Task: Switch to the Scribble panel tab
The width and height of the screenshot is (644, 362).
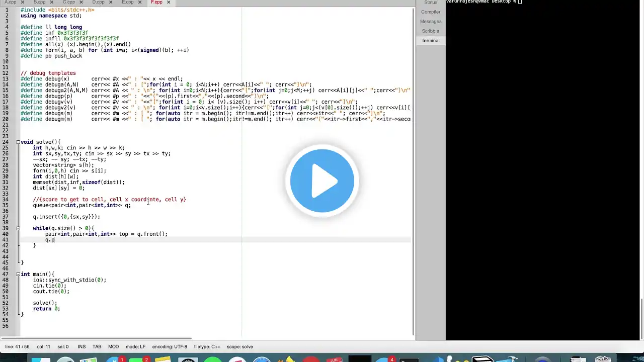Action: pyautogui.click(x=431, y=31)
